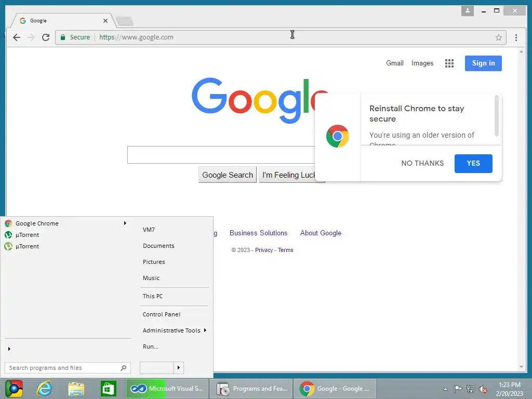Click the Secure padlock icon
The height and width of the screenshot is (399, 532).
point(63,37)
